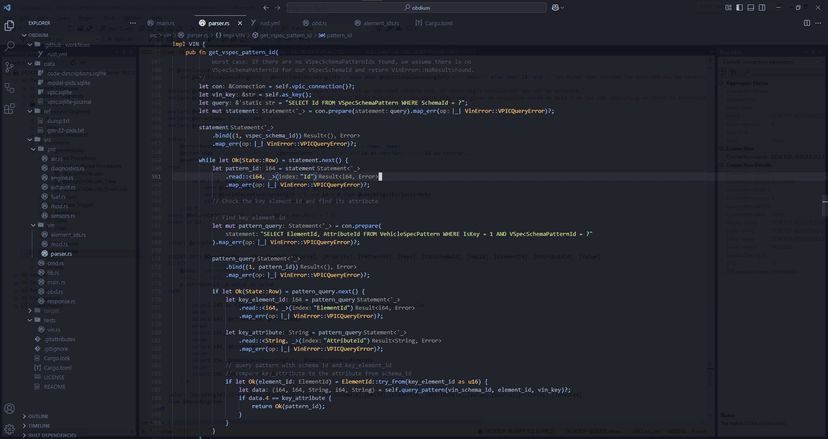Expand the Timeline section

[38, 425]
